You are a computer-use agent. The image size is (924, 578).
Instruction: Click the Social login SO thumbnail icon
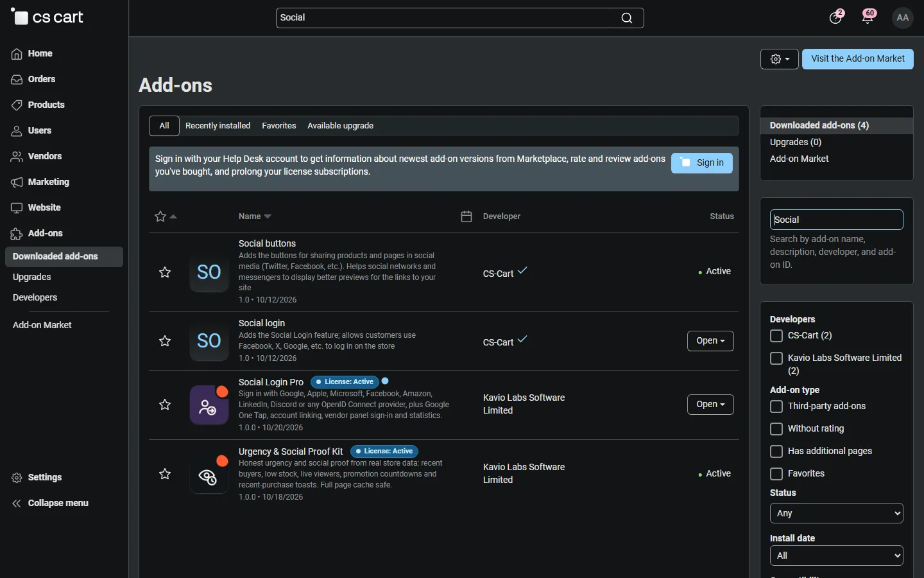coord(209,341)
